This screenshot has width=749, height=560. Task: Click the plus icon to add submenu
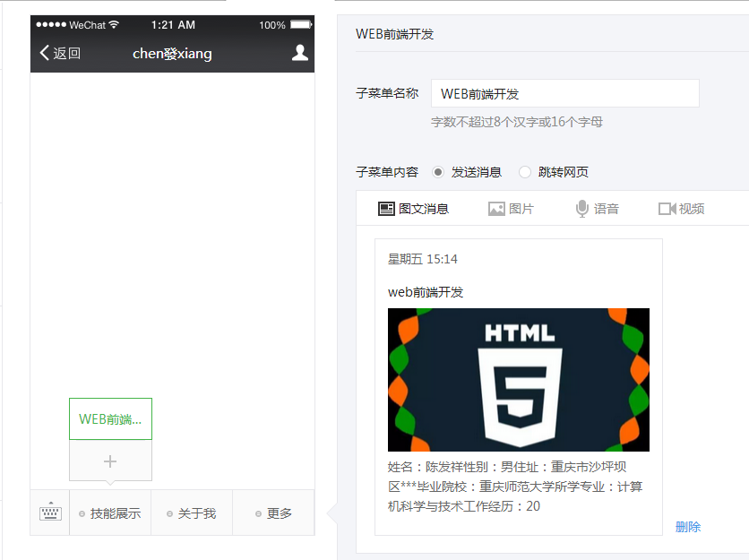tap(110, 461)
